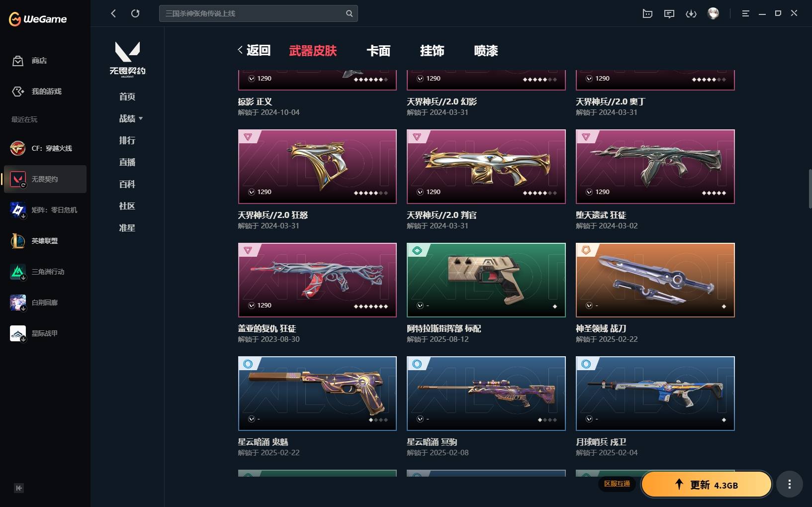Open the messages chat icon

click(x=669, y=13)
